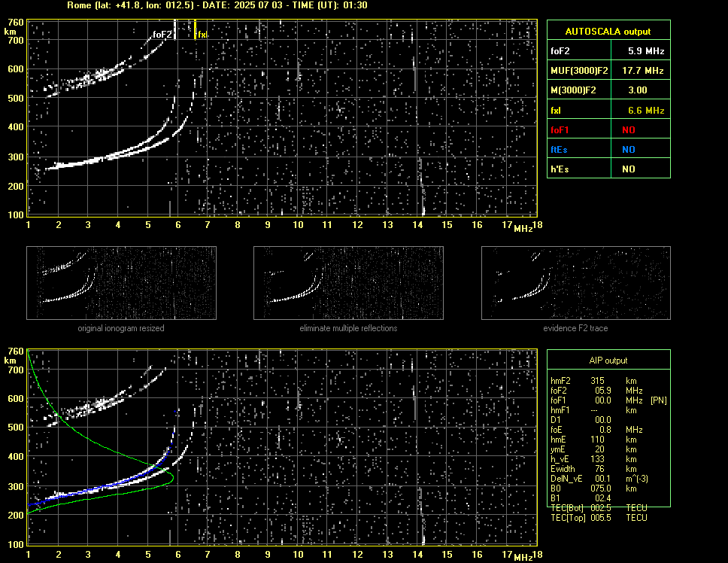Click the blue NO value for ftEs

point(629,150)
